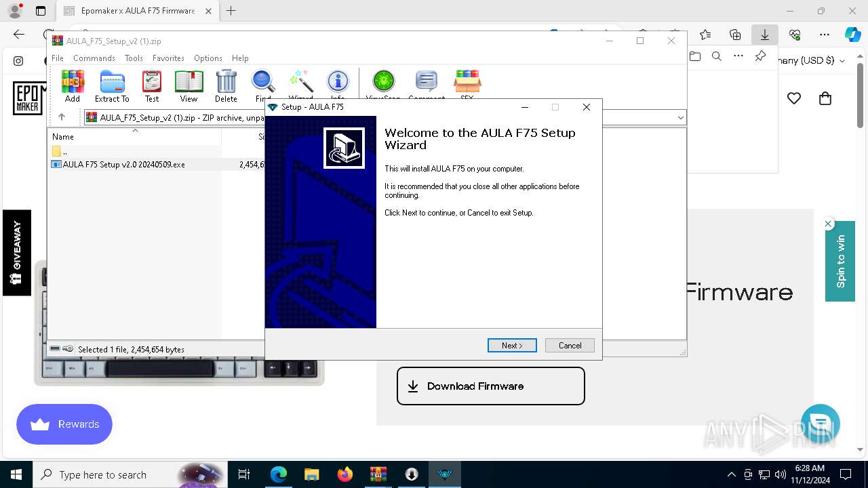Screen dimensions: 868x488
Task: Open the currency USD dropdown
Action: pyautogui.click(x=812, y=60)
